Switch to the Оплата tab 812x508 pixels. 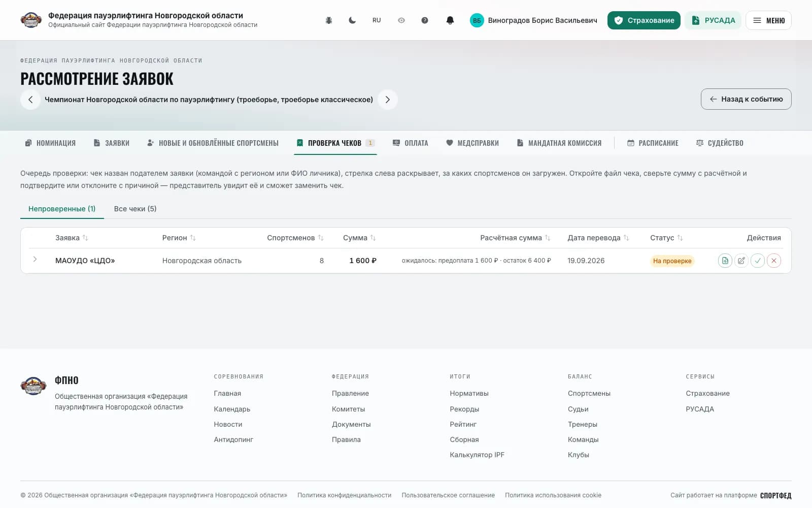pos(411,143)
